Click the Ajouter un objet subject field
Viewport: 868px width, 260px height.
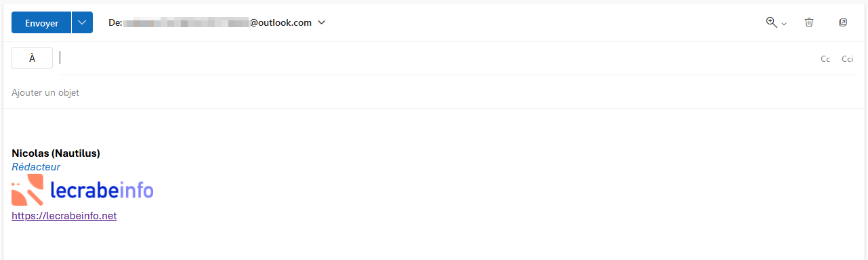[x=434, y=92]
